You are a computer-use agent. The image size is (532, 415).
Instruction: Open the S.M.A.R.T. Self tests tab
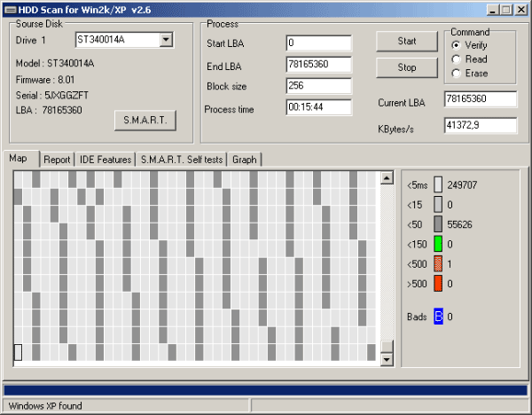[x=182, y=160]
